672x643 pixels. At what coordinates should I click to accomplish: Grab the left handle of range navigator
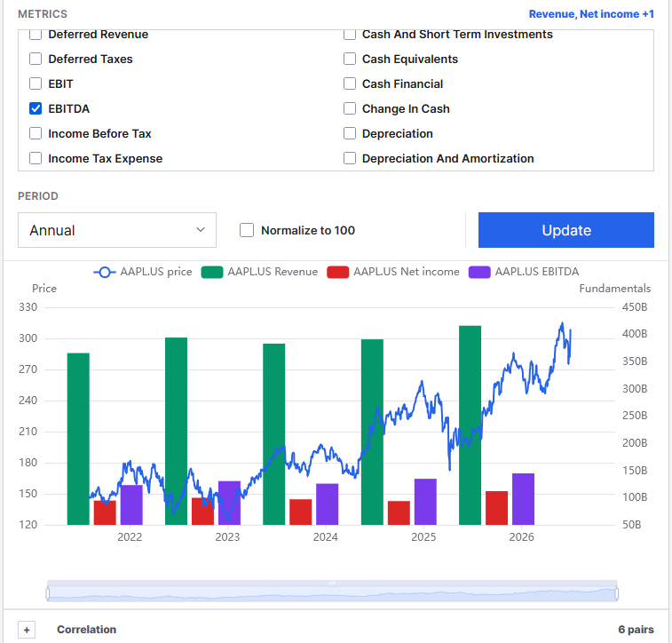48,593
